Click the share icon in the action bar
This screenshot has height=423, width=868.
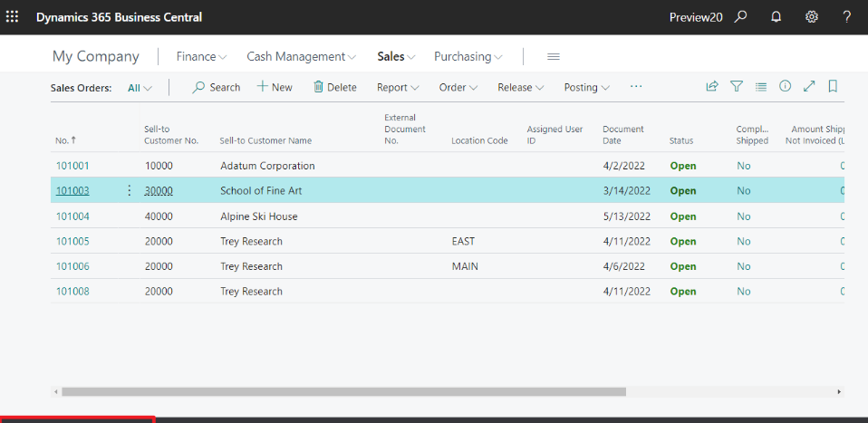click(x=712, y=86)
